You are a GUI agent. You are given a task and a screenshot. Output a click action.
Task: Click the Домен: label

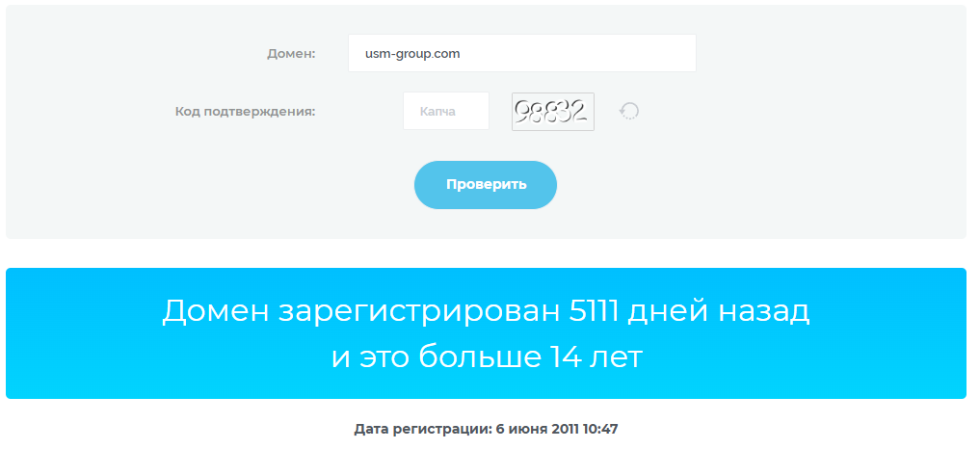[291, 54]
